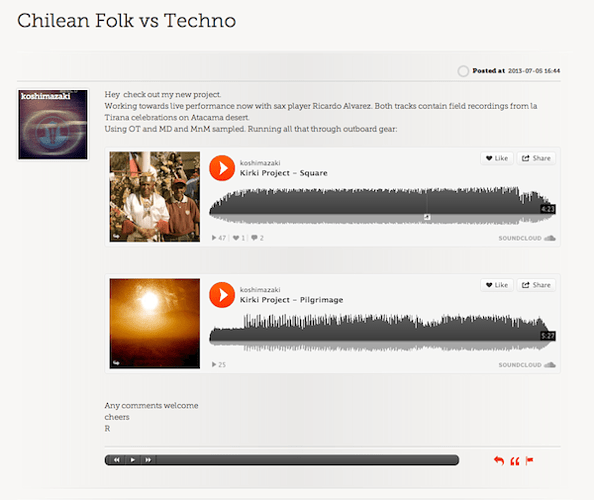
Task: Open the Pilgrimage track artwork image
Action: (x=155, y=323)
